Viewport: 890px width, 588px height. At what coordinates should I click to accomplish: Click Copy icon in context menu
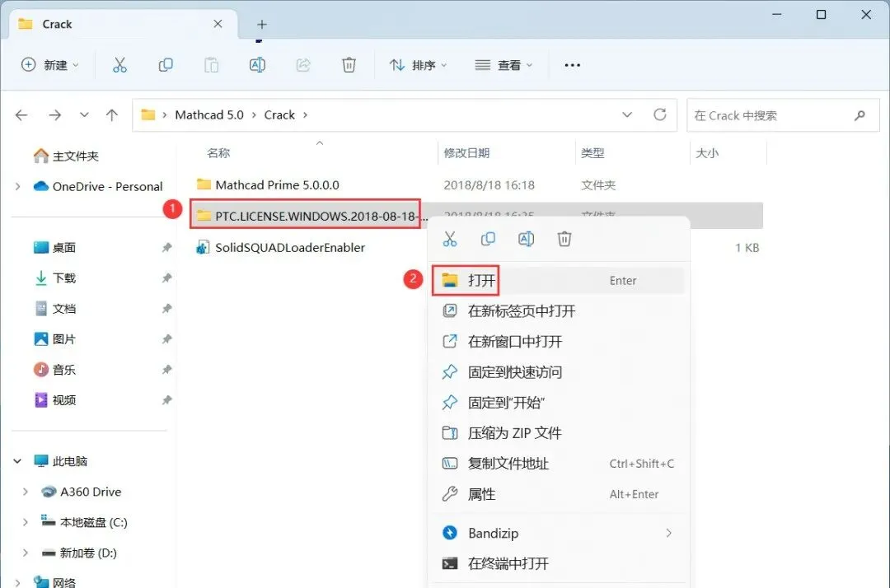pyautogui.click(x=488, y=239)
